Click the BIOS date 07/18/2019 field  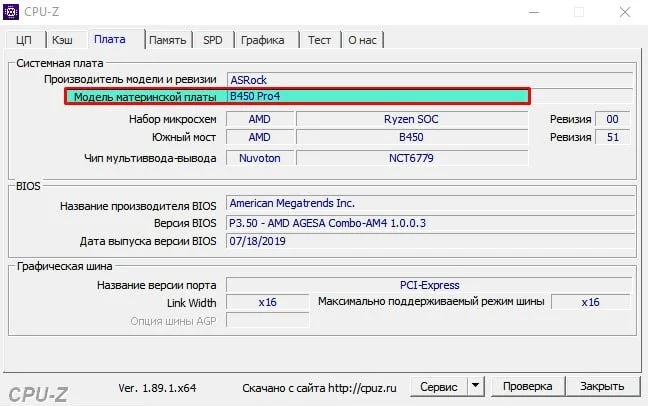pos(430,241)
